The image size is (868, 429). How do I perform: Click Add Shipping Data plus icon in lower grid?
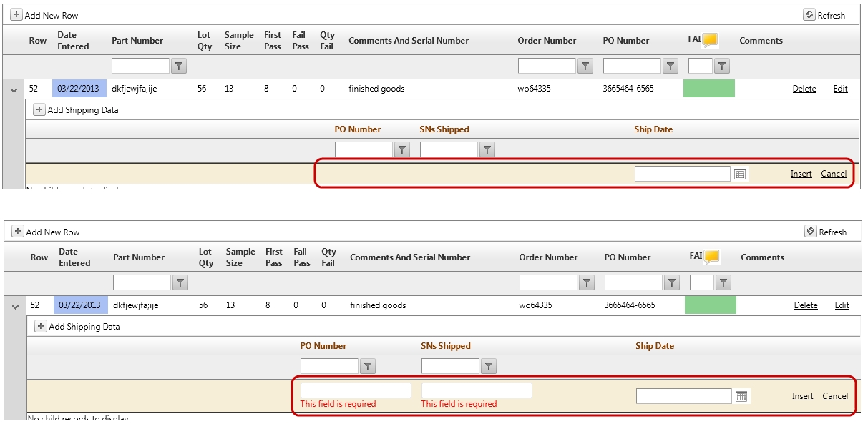pyautogui.click(x=41, y=327)
